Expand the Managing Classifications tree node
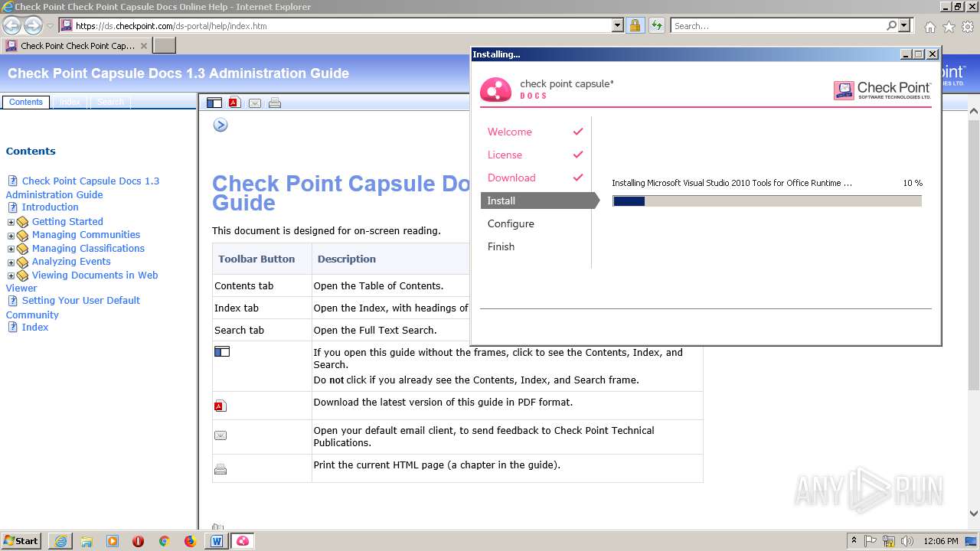The image size is (980, 551). pyautogui.click(x=11, y=249)
